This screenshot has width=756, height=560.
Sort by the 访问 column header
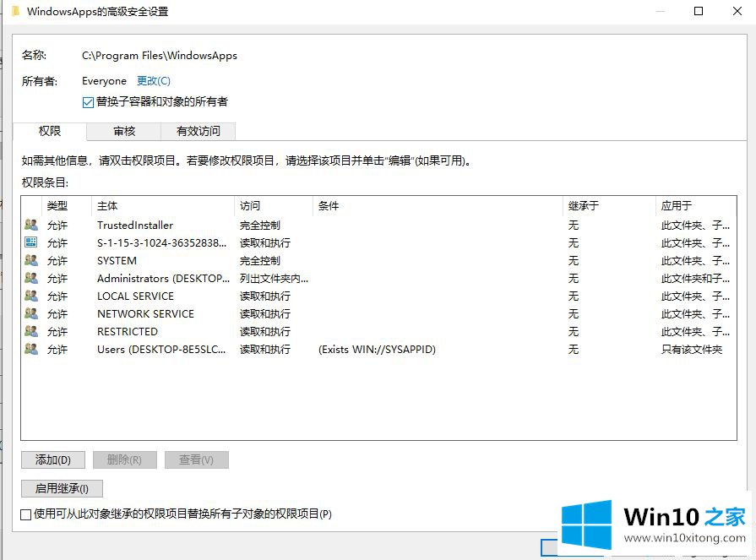[274, 206]
